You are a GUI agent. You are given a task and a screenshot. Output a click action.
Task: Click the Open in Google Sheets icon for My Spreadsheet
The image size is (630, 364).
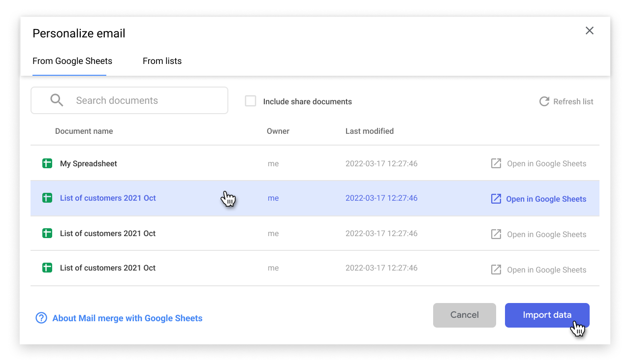pos(496,163)
